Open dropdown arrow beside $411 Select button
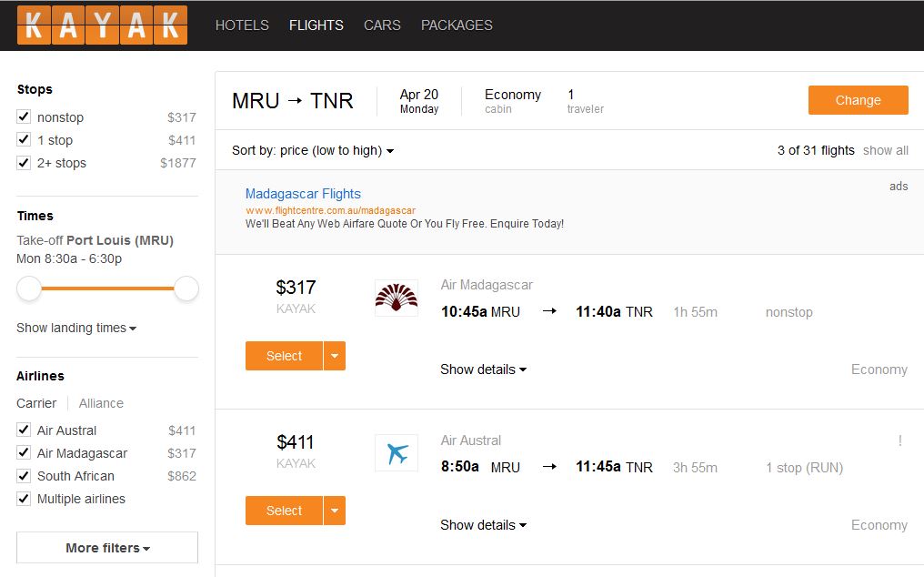Viewport: 924px width, 577px height. (x=335, y=511)
